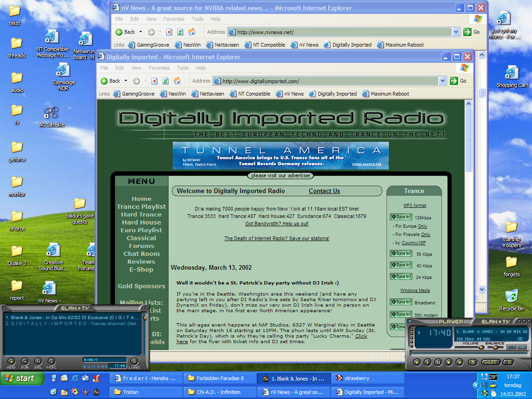Go to Home page in Digitally Imported window
532x399 pixels.
(x=177, y=81)
